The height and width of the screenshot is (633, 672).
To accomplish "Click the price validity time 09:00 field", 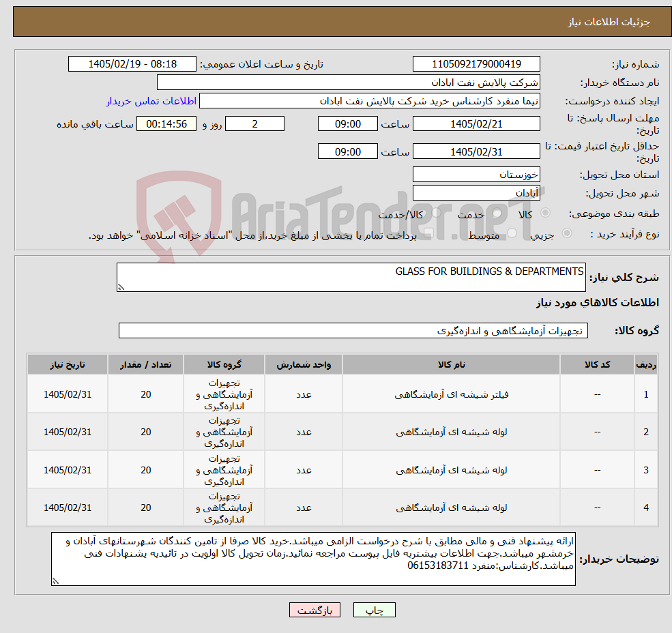I will tap(347, 151).
